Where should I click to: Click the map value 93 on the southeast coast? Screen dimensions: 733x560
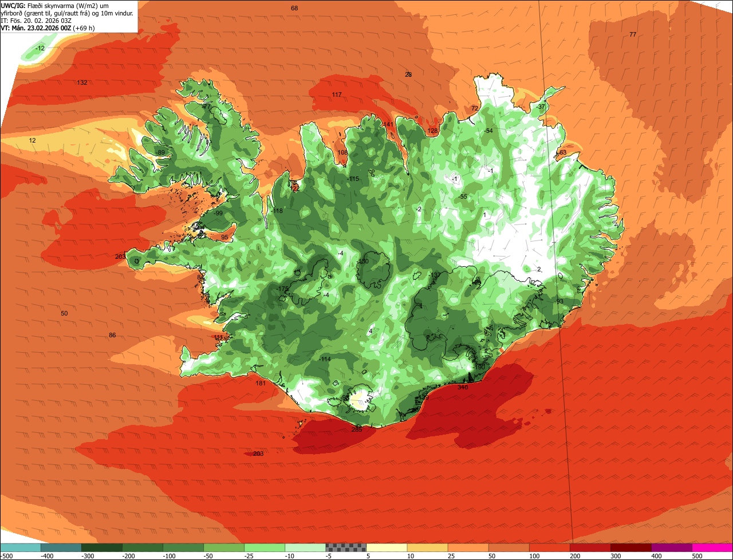tap(559, 301)
